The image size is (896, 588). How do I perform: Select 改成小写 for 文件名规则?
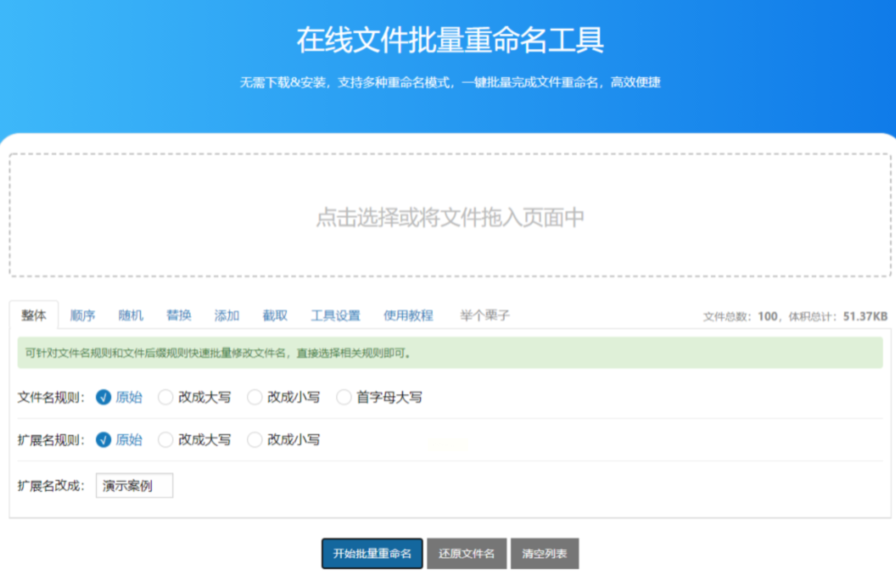pyautogui.click(x=255, y=398)
